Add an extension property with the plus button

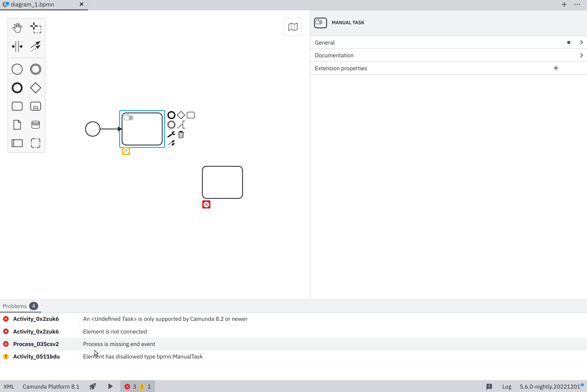556,68
